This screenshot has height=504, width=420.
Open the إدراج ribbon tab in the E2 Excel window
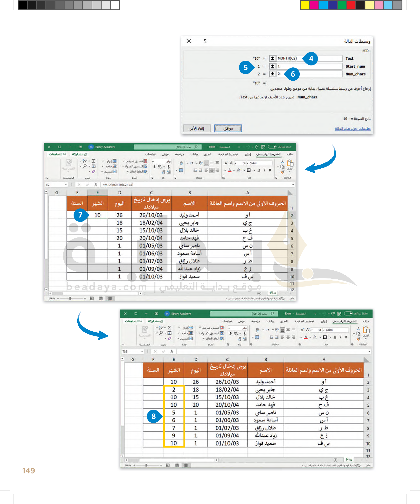tap(247, 154)
